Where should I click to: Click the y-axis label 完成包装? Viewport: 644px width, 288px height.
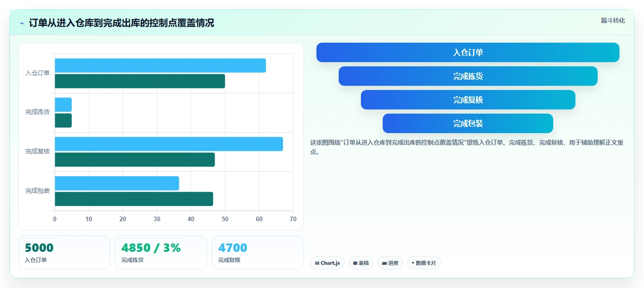click(38, 191)
